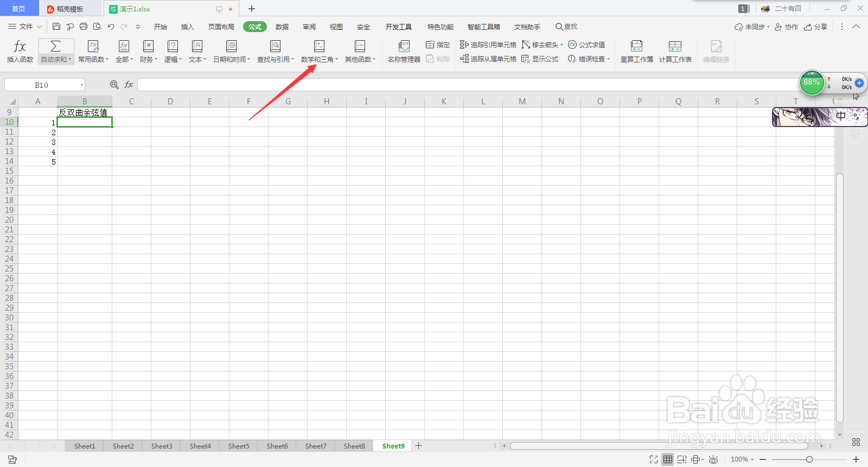Open the Logical (逻辑) functions icon
868x467 pixels.
click(173, 46)
